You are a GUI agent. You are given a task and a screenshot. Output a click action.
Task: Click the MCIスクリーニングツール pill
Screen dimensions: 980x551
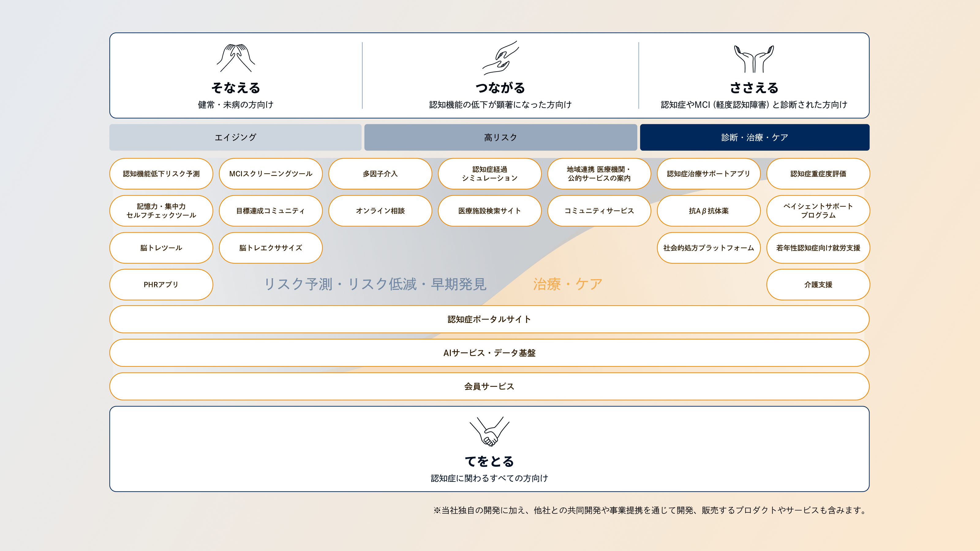270,174
